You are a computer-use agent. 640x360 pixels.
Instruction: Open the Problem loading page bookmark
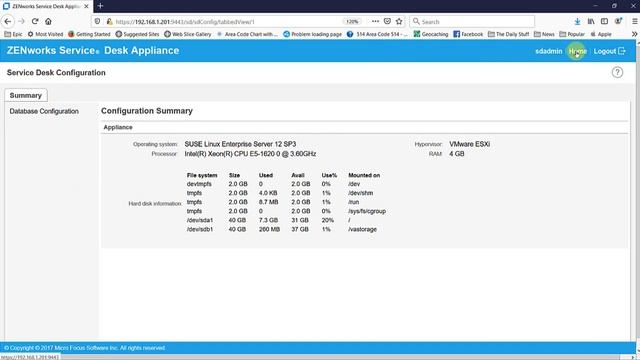click(313, 34)
